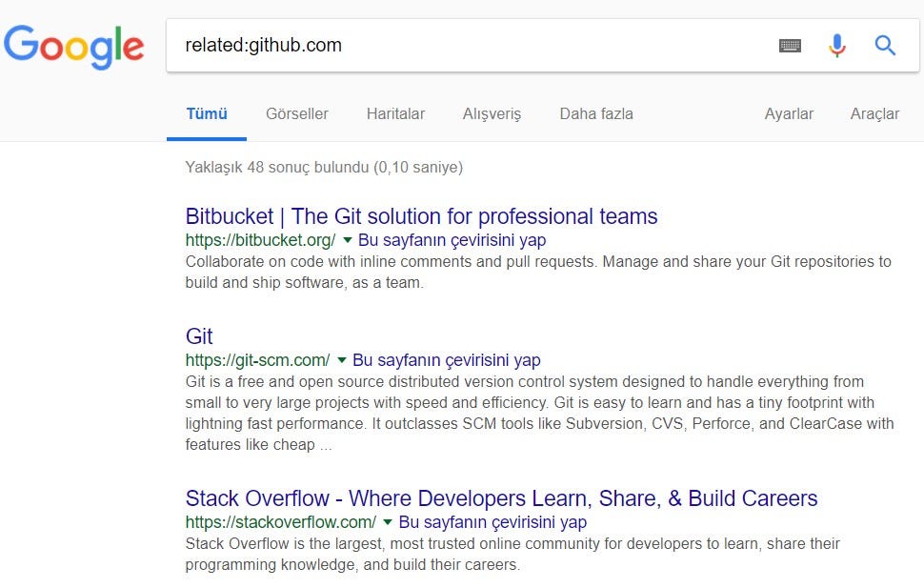Image resolution: width=924 pixels, height=588 pixels.
Task: Click the snippet 'Stack Overflow is the largest'
Action: (x=512, y=554)
